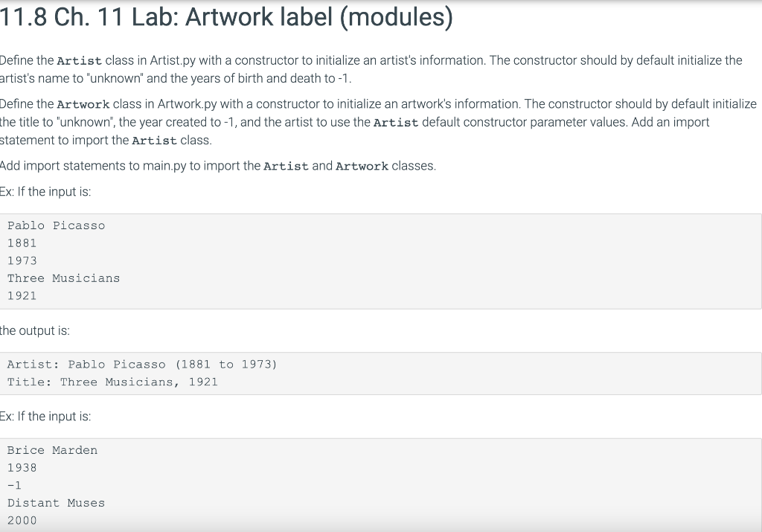Click the "1973" input line
The height and width of the screenshot is (532, 762).
[22, 260]
